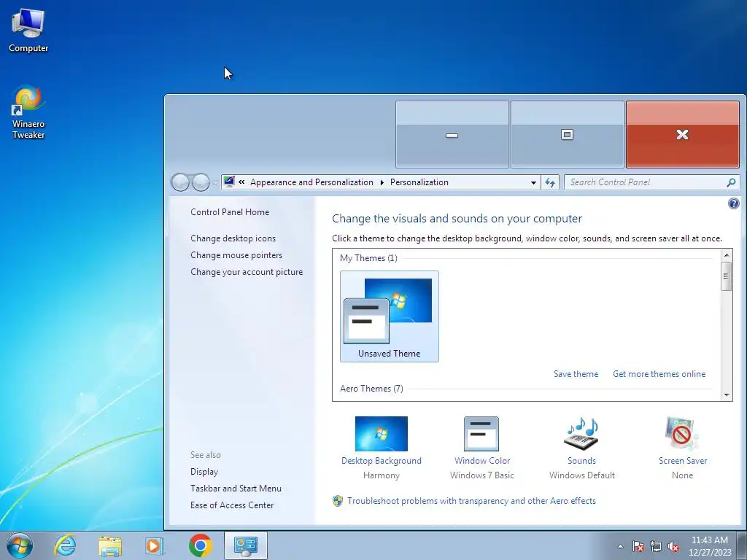The width and height of the screenshot is (747, 560).
Task: Click the themes list scroll up arrow
Action: [727, 255]
